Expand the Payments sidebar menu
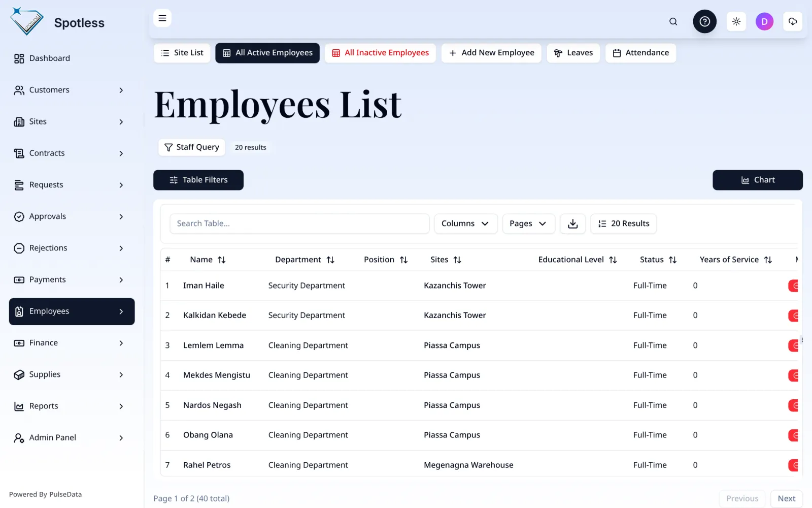812x508 pixels. pos(72,279)
